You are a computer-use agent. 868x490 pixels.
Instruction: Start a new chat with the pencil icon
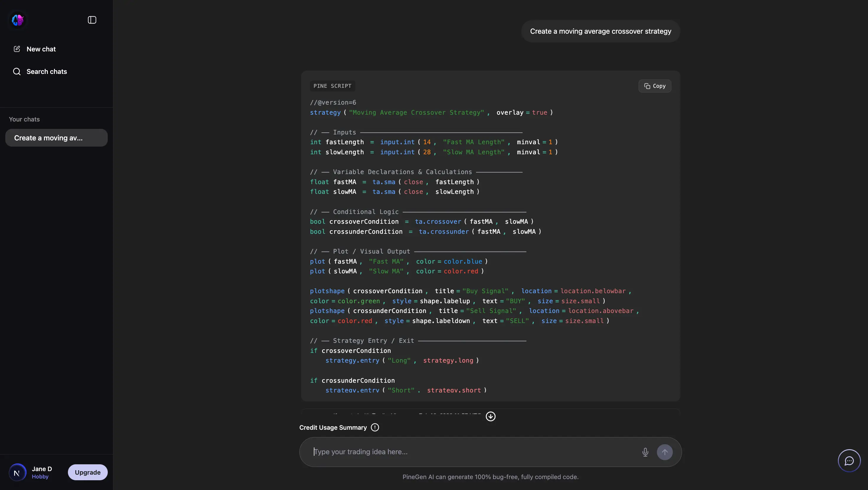point(17,49)
